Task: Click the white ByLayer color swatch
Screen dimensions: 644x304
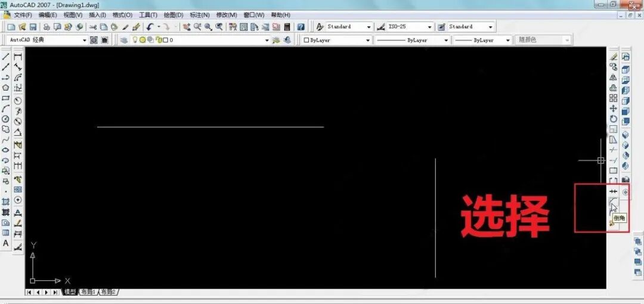Action: click(306, 41)
